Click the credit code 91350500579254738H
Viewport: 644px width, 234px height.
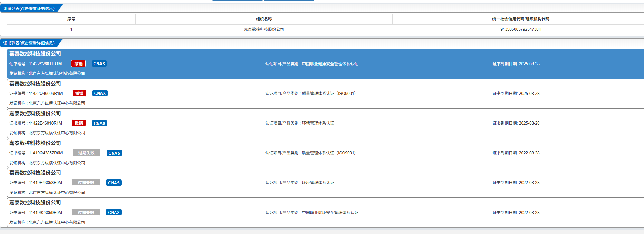(x=521, y=29)
